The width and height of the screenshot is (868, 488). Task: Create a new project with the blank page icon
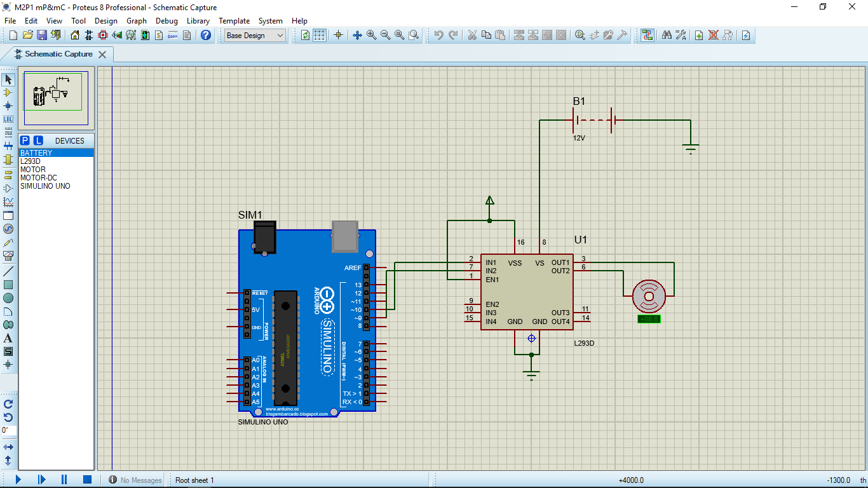point(13,36)
